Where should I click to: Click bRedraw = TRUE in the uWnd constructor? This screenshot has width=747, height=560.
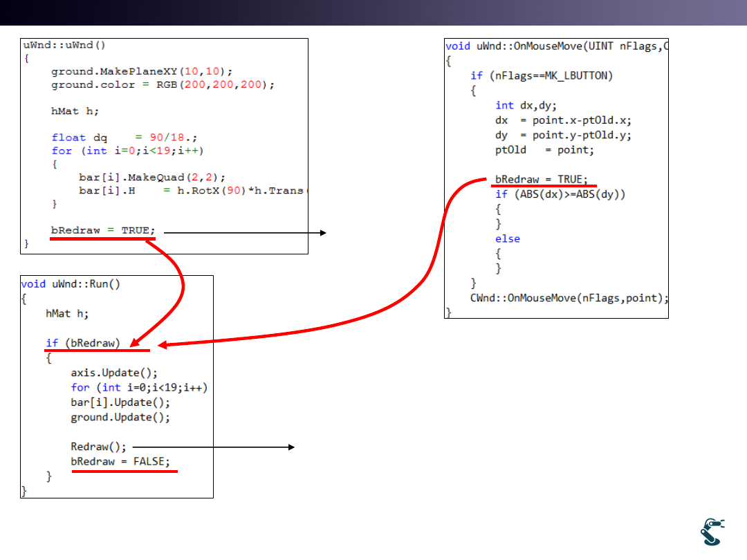coord(103,230)
